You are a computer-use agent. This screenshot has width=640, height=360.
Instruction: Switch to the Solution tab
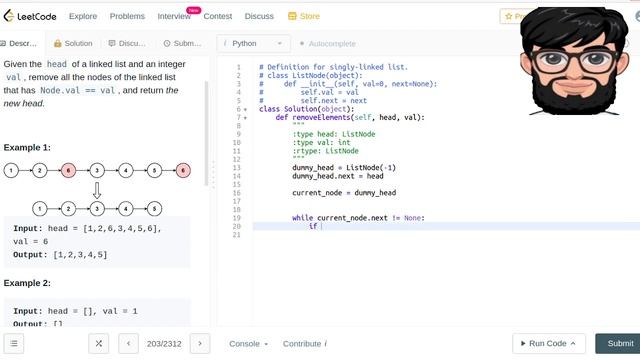click(x=73, y=43)
